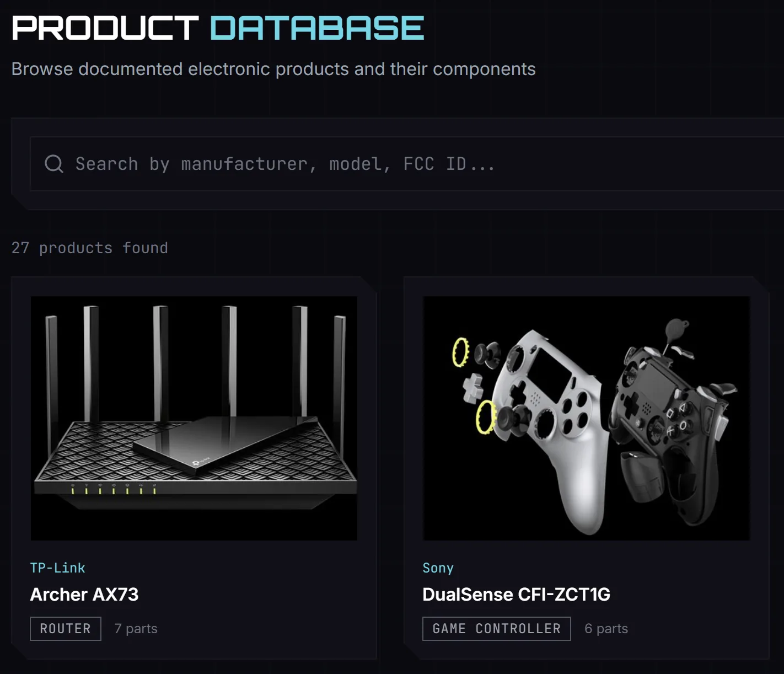Click the PRODUCT DATABASE heading
The height and width of the screenshot is (674, 784).
(x=218, y=28)
